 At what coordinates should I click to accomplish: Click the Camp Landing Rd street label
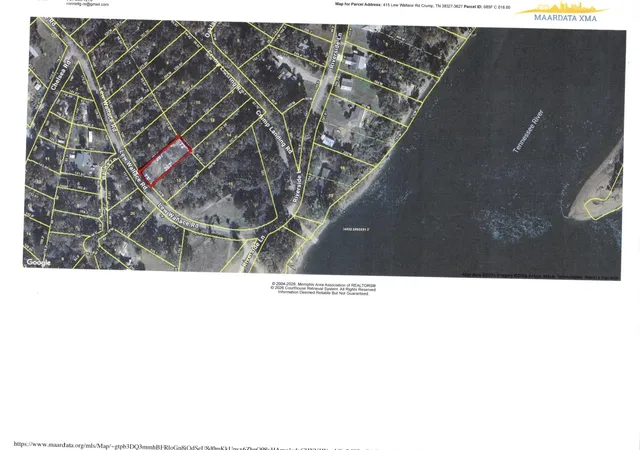(x=274, y=130)
